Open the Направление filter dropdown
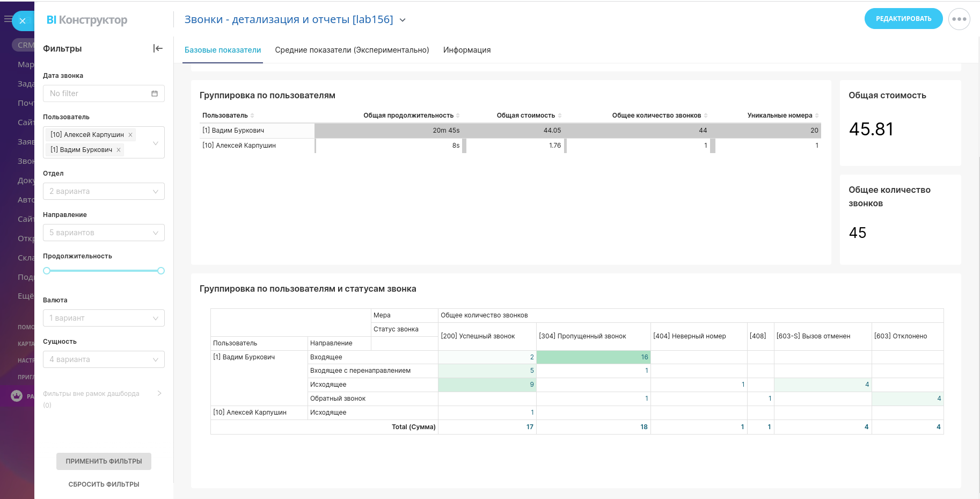This screenshot has width=980, height=499. 104,233
